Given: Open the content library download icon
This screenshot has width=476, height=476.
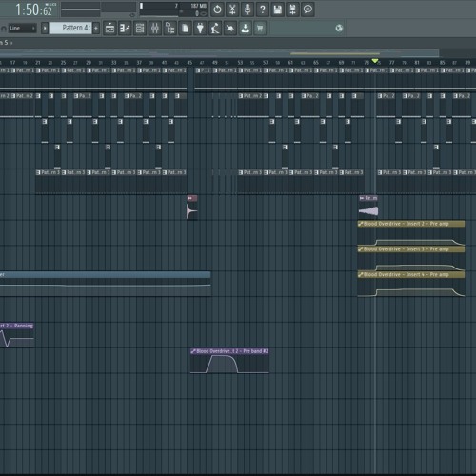Looking at the screenshot, I should (245, 29).
